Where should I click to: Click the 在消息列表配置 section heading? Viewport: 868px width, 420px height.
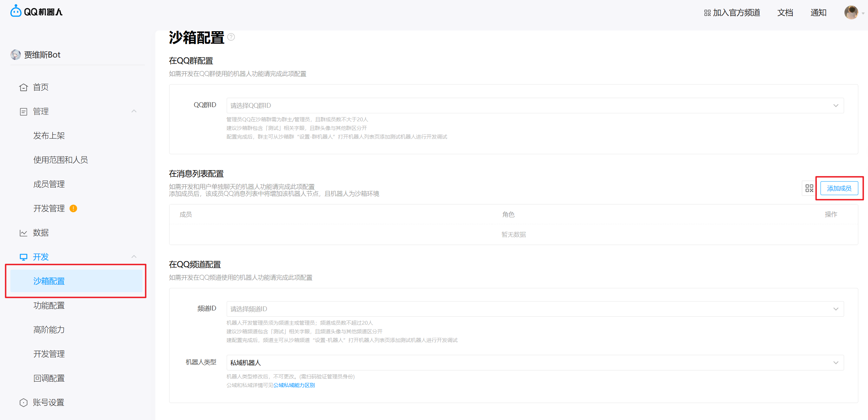coord(196,174)
